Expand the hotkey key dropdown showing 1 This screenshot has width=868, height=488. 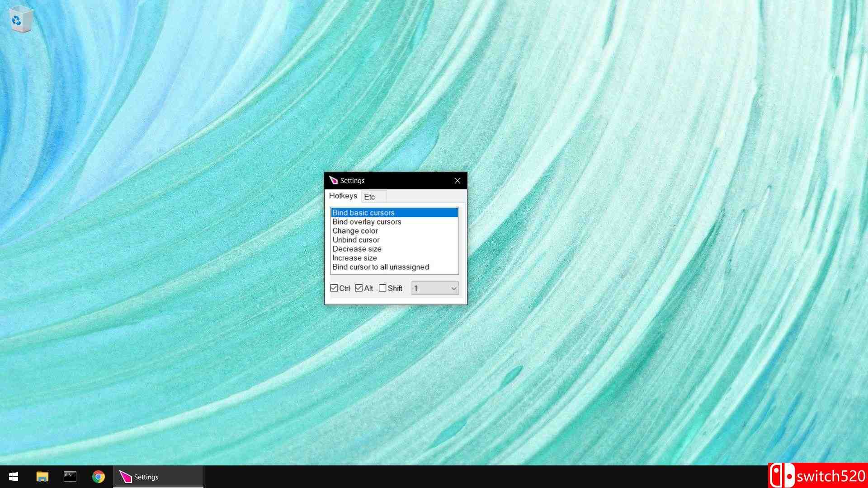(453, 288)
